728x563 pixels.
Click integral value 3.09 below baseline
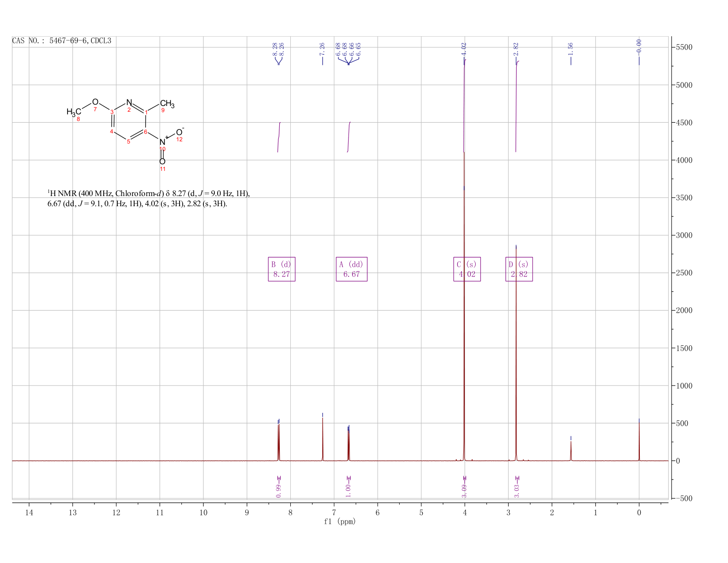pos(464,490)
